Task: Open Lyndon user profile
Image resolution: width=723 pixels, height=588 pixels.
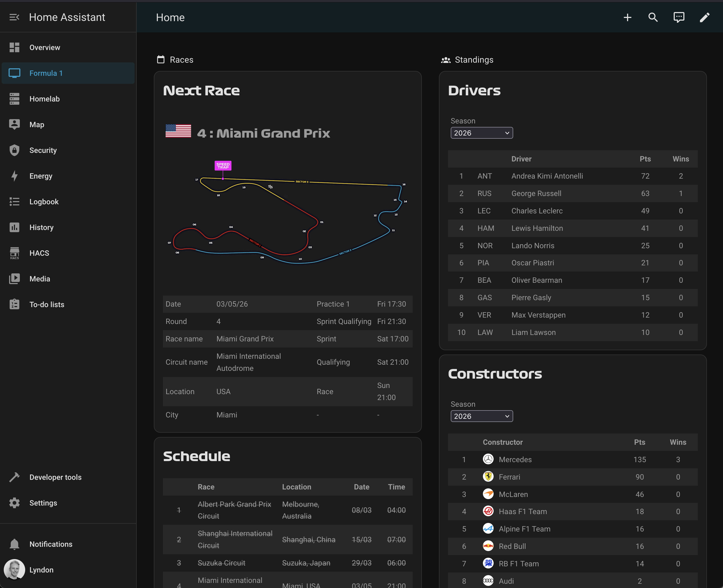Action: [41, 570]
